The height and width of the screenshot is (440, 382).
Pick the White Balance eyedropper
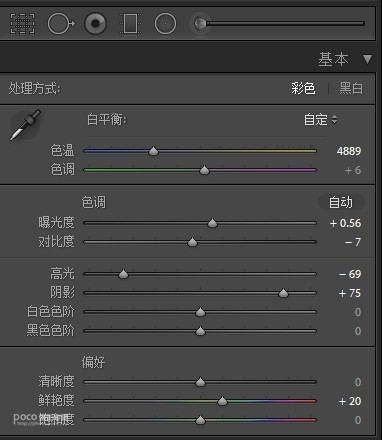[x=25, y=125]
